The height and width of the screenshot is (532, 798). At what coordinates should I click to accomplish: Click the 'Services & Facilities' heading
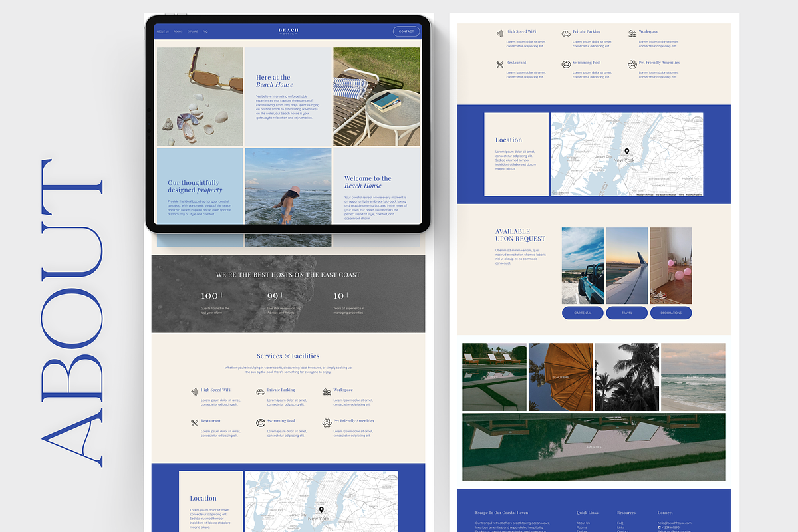click(x=288, y=356)
